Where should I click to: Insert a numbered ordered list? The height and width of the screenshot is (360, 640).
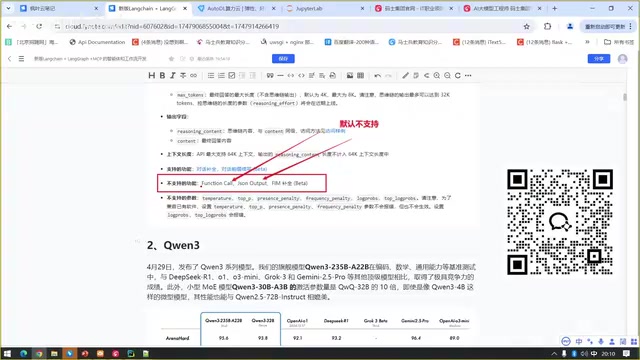(x=221, y=76)
